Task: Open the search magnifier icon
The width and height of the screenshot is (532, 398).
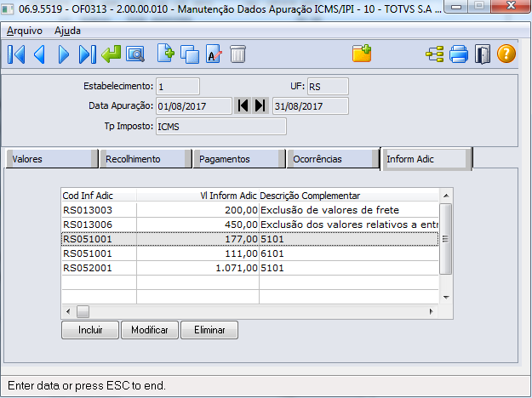Action: pos(135,54)
